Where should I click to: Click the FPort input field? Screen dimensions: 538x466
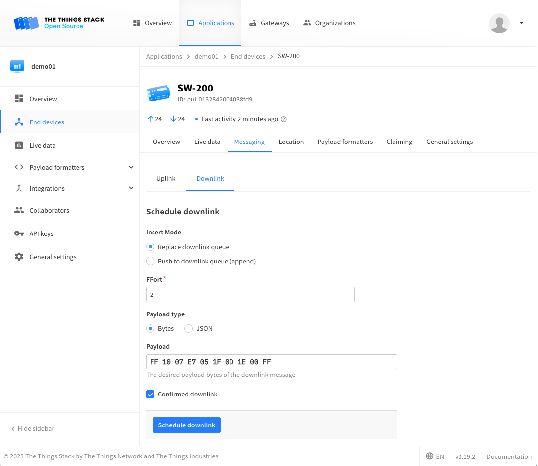(x=250, y=294)
